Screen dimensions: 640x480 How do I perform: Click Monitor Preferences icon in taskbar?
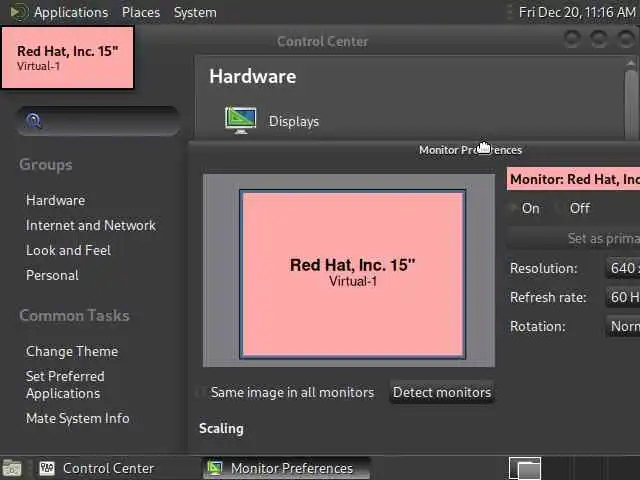click(x=215, y=468)
